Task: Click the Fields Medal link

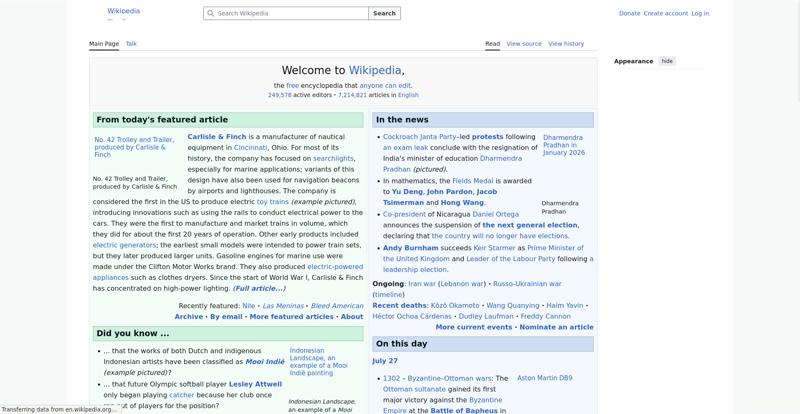Action: click(x=472, y=181)
